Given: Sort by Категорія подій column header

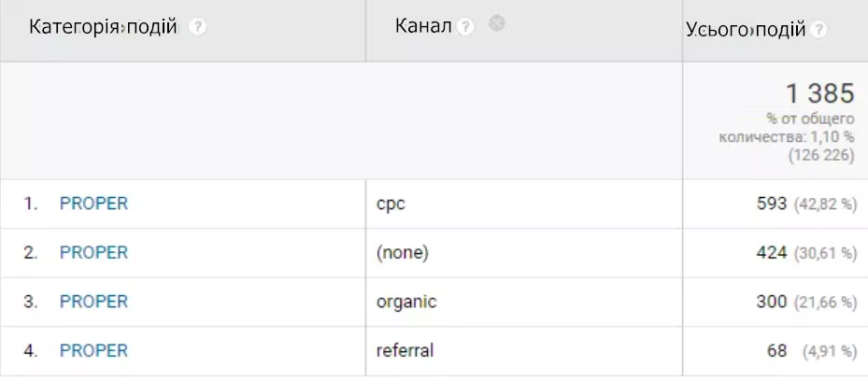Looking at the screenshot, I should tap(103, 26).
